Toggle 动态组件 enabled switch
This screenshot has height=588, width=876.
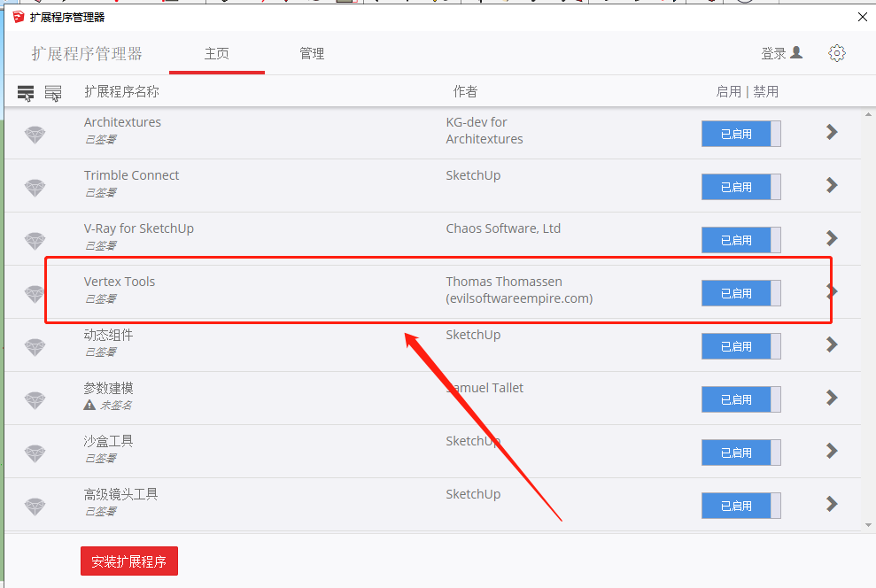(x=741, y=346)
